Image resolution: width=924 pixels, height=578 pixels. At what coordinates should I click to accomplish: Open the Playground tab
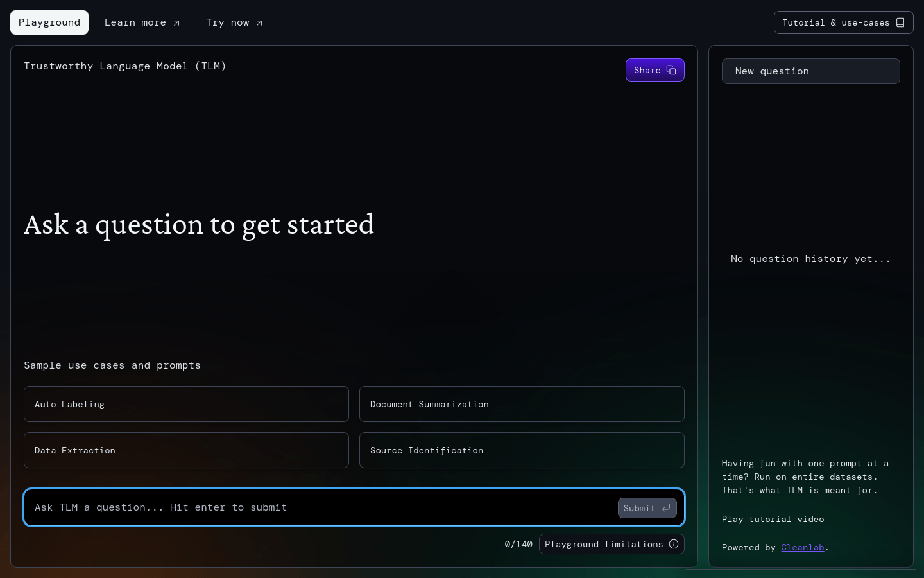coord(49,22)
